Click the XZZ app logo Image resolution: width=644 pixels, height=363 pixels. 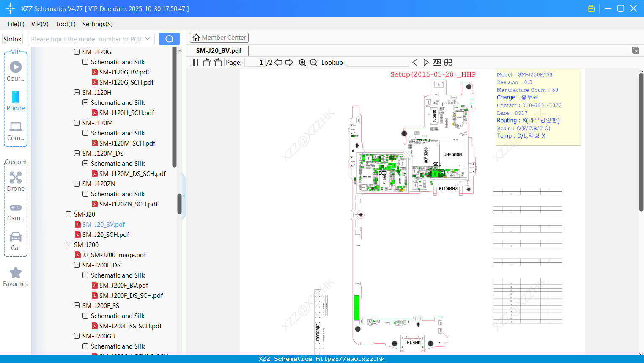(10, 8)
